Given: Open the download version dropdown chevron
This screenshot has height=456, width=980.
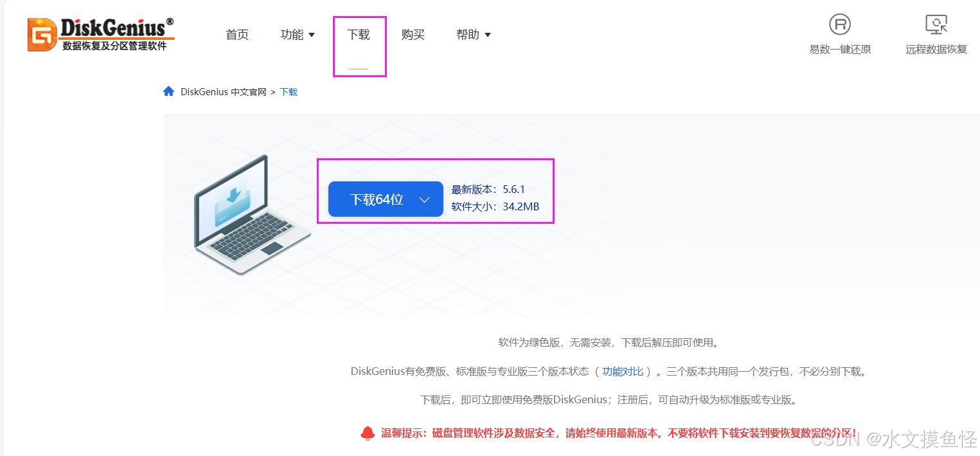Looking at the screenshot, I should pyautogui.click(x=424, y=200).
